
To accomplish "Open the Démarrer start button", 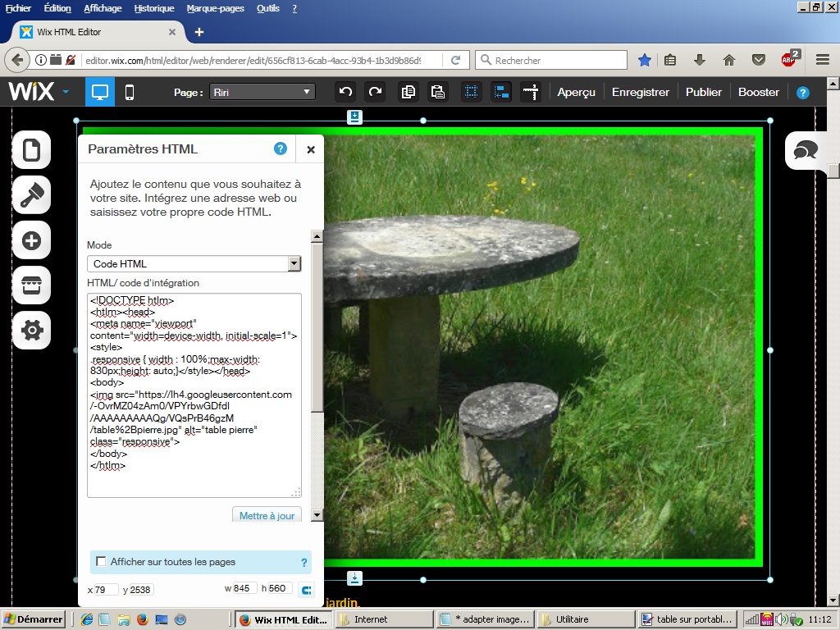I will click(33, 619).
